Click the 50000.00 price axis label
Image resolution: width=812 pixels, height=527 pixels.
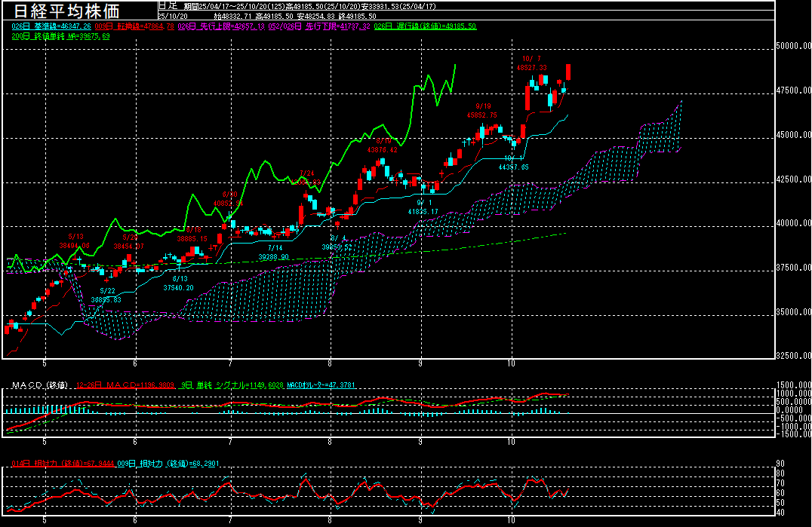[793, 46]
